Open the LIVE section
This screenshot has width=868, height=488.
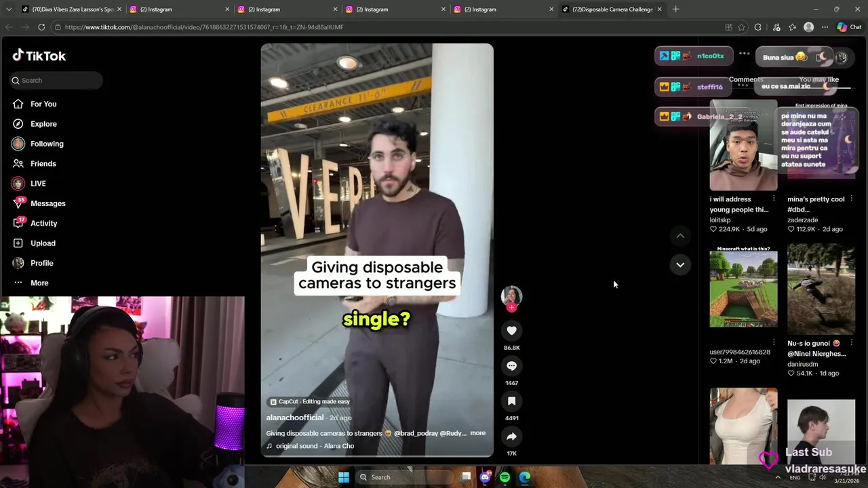coord(28,184)
